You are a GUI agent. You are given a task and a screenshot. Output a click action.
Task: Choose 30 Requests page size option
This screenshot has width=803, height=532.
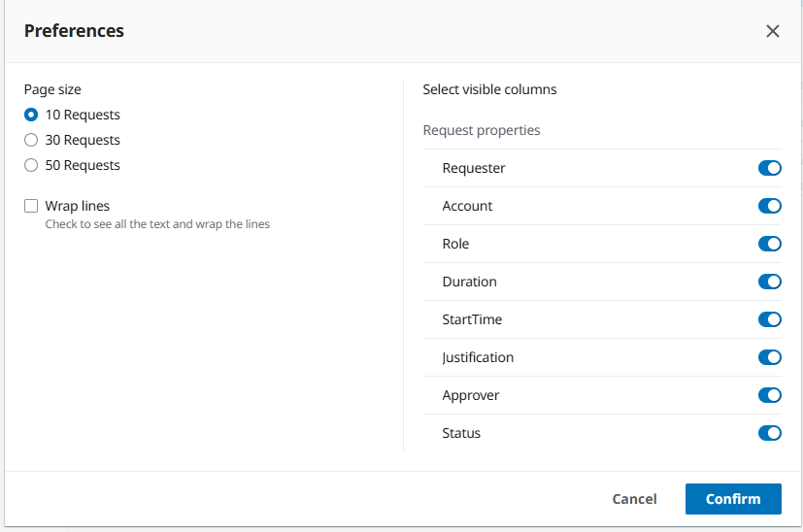coord(31,140)
